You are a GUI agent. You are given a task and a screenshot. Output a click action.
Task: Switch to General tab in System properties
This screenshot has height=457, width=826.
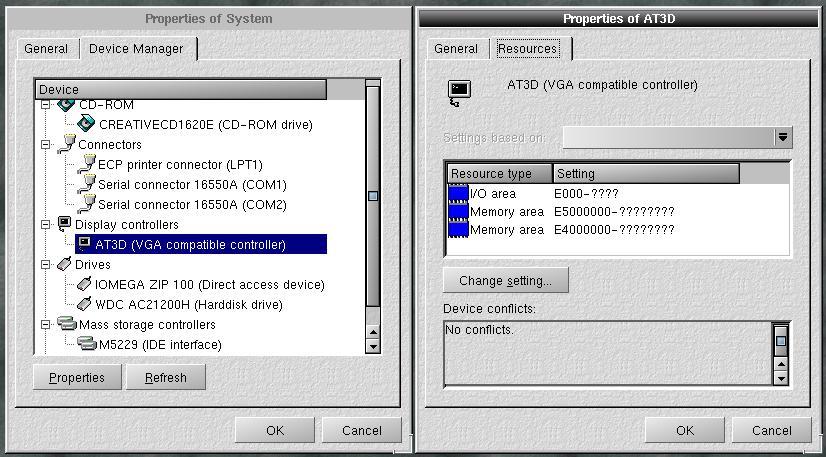tap(46, 49)
